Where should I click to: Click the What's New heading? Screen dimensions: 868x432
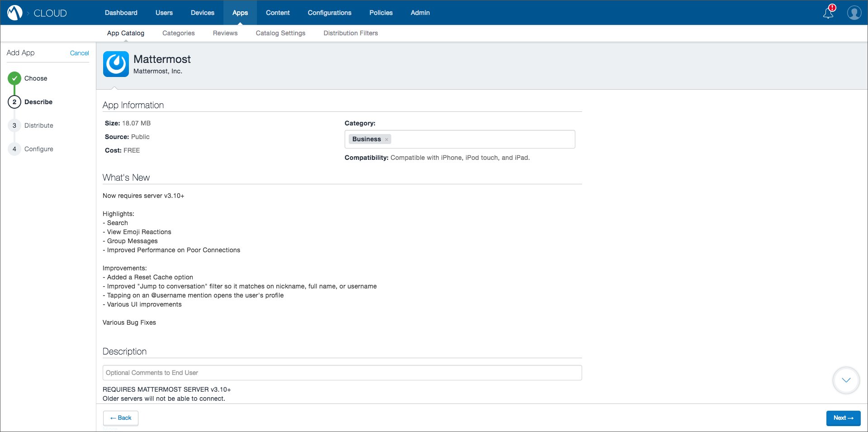coord(126,178)
